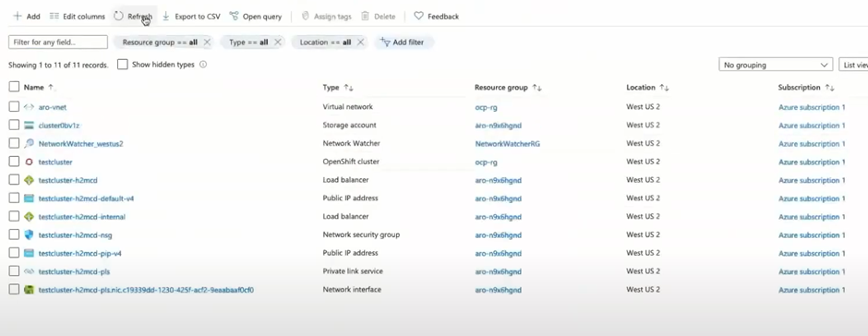The width and height of the screenshot is (868, 336).
Task: Select all rows with header checkbox
Action: [x=14, y=87]
